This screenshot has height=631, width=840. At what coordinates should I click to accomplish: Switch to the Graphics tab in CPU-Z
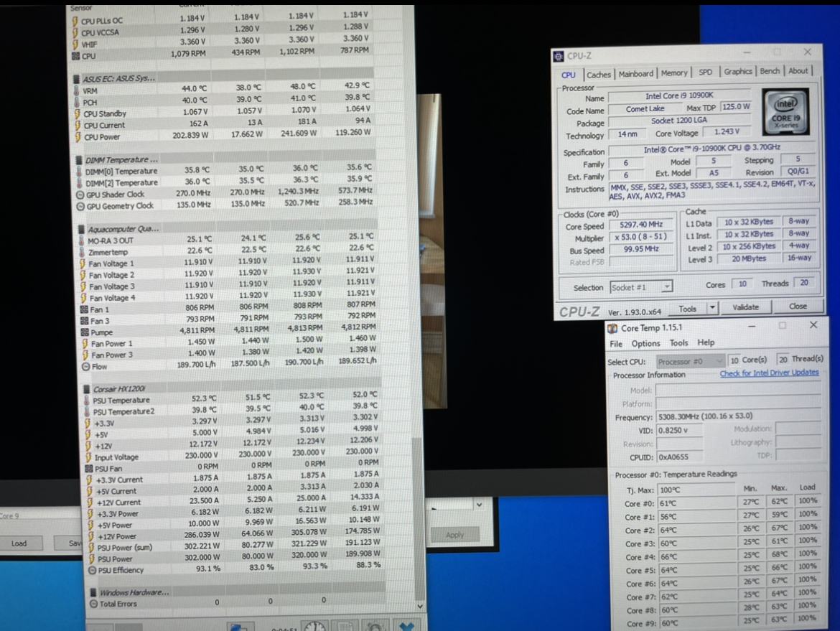[x=737, y=71]
